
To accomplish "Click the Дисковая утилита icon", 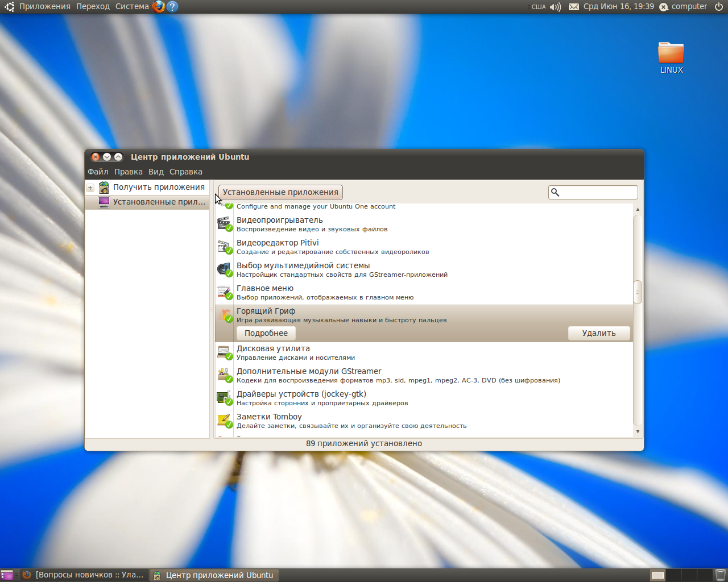I will [224, 352].
